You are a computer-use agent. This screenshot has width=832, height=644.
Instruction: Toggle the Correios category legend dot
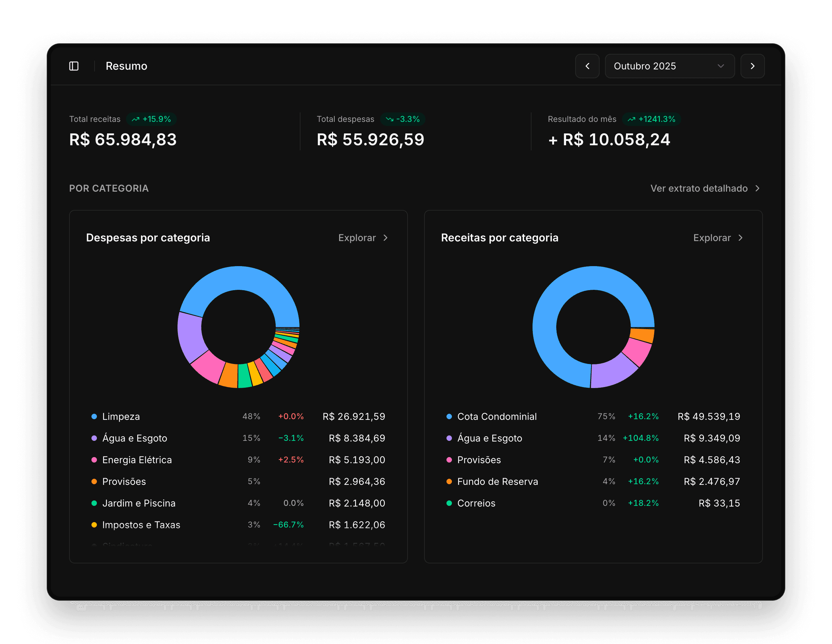pos(449,503)
